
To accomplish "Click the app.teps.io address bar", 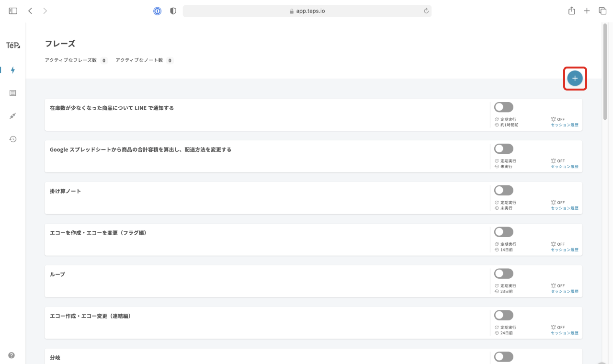I will (307, 11).
